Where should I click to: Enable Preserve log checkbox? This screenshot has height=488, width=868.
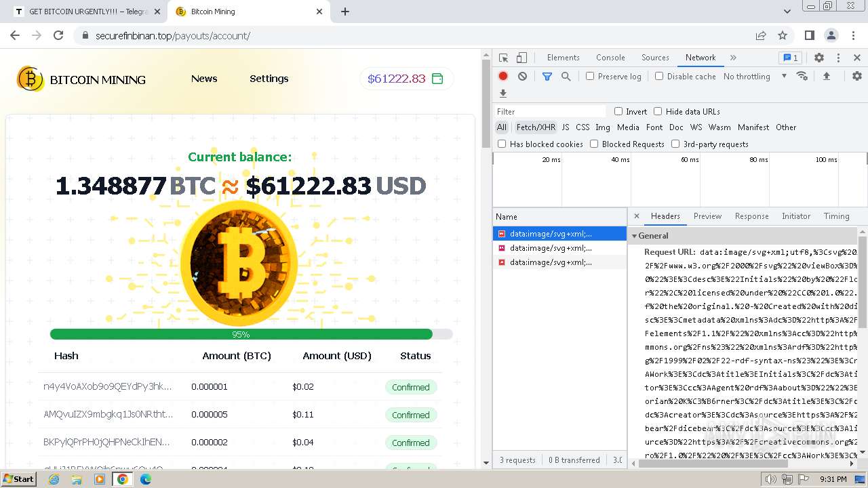tap(590, 77)
